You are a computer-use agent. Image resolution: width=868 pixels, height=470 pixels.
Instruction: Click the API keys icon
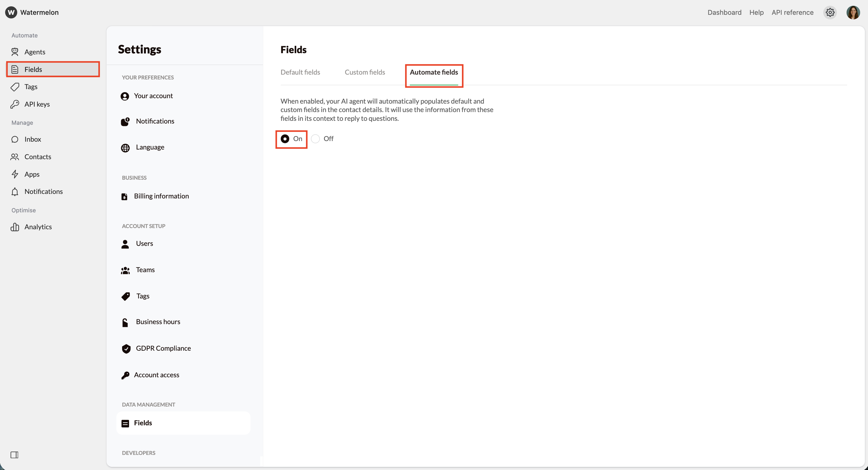(15, 104)
